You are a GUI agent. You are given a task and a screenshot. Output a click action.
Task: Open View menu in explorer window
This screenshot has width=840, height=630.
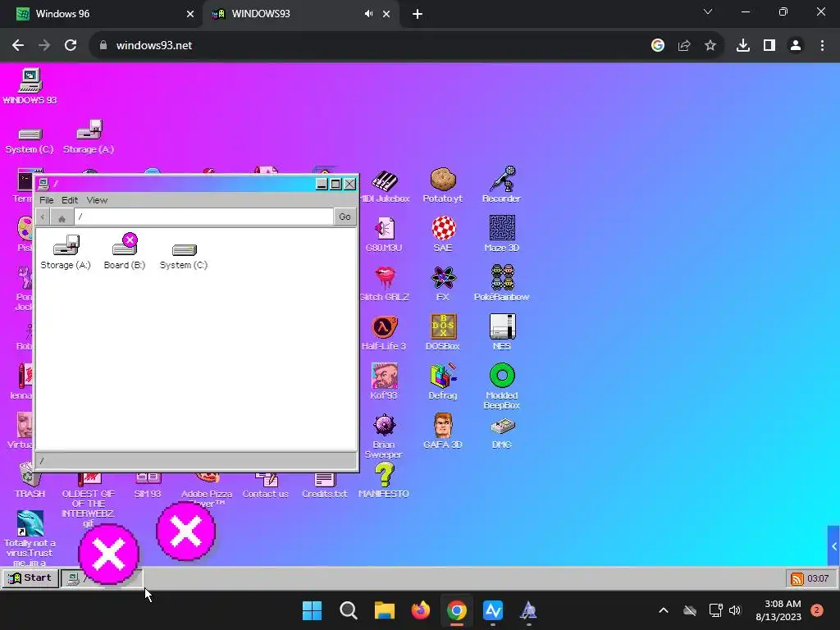[97, 200]
